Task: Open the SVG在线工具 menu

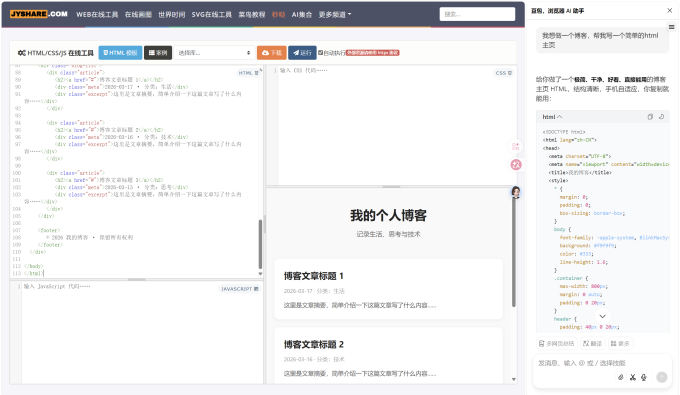Action: [212, 14]
